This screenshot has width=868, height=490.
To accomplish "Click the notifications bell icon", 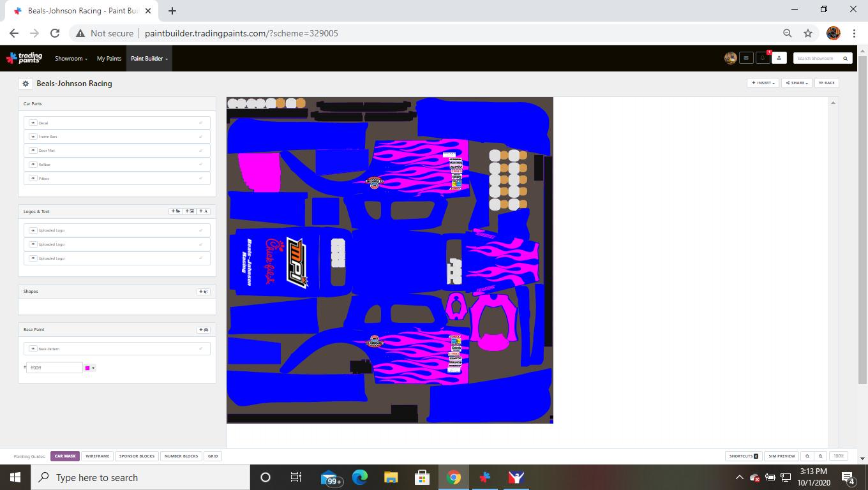I will pyautogui.click(x=762, y=58).
